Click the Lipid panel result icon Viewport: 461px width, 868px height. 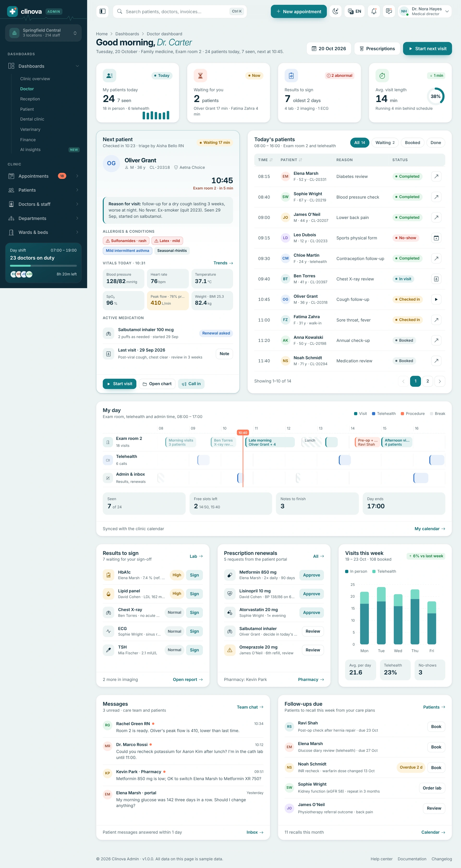point(109,594)
